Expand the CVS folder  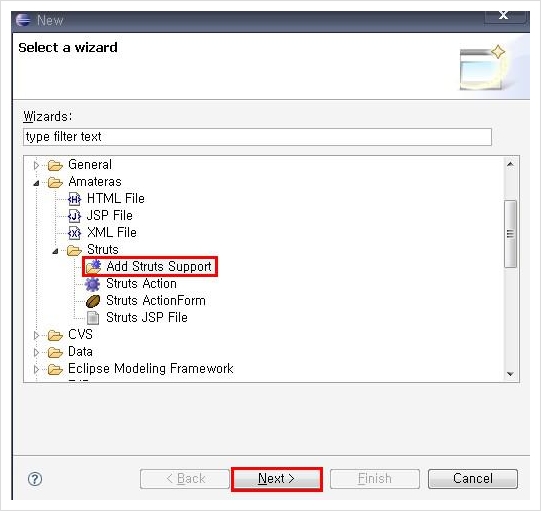pyautogui.click(x=36, y=335)
